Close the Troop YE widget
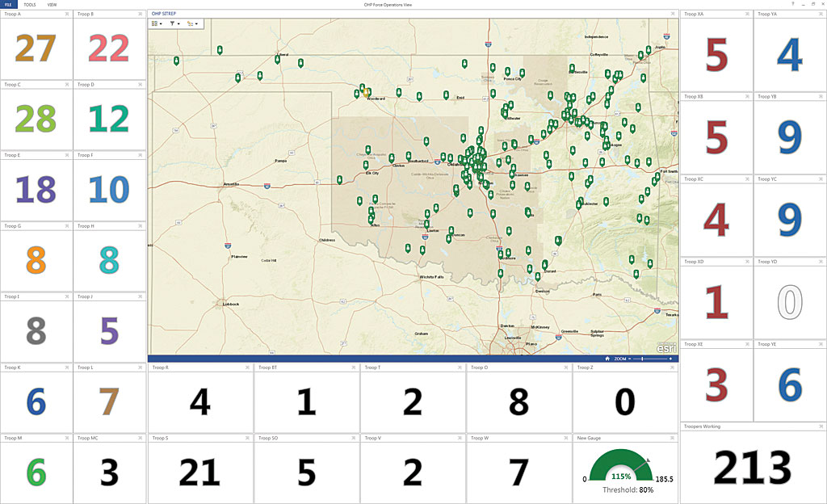Screen dimensions: 827x504 click(821, 344)
